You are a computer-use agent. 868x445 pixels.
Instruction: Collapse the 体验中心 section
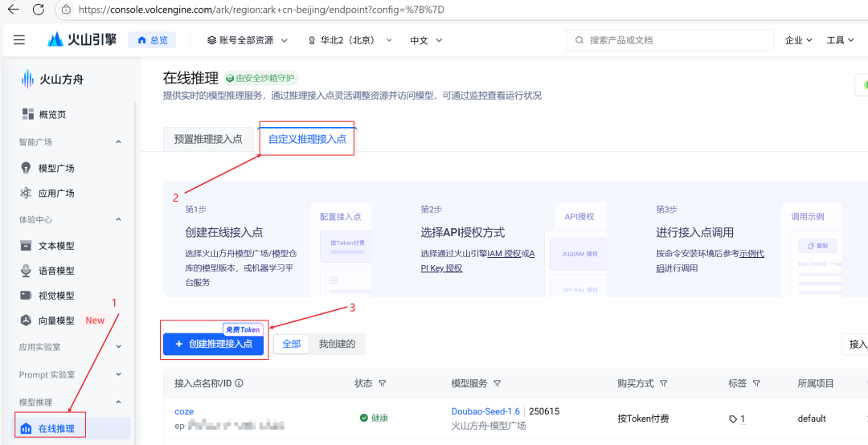click(x=118, y=220)
